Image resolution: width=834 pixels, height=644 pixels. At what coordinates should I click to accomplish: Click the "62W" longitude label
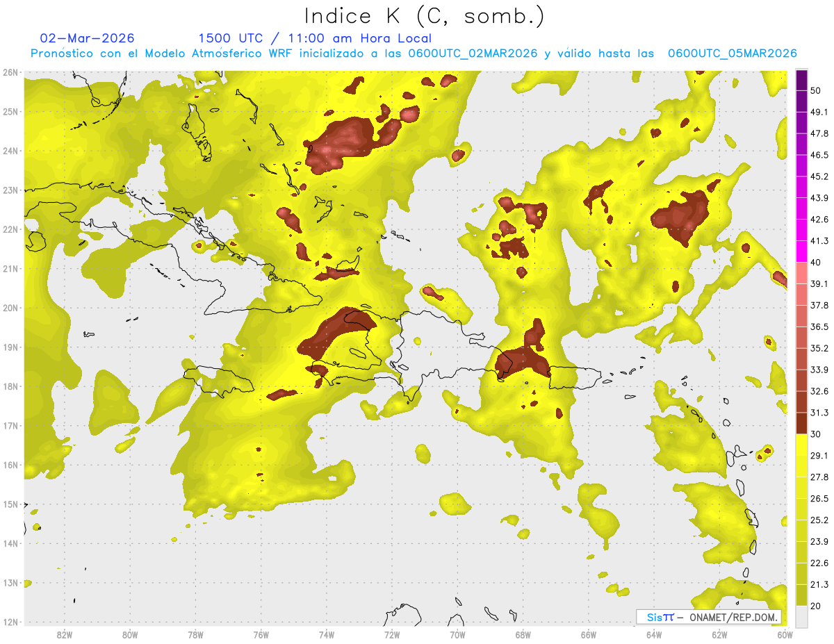pyautogui.click(x=719, y=635)
